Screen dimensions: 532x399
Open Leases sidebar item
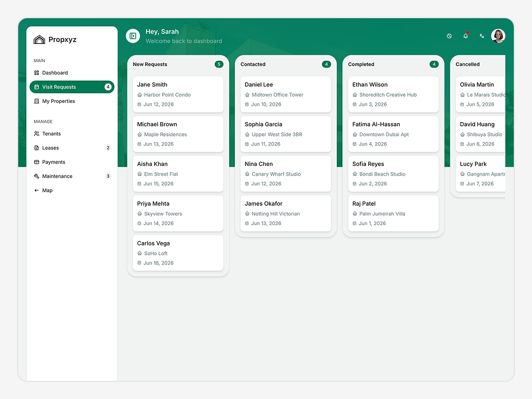tap(72, 148)
